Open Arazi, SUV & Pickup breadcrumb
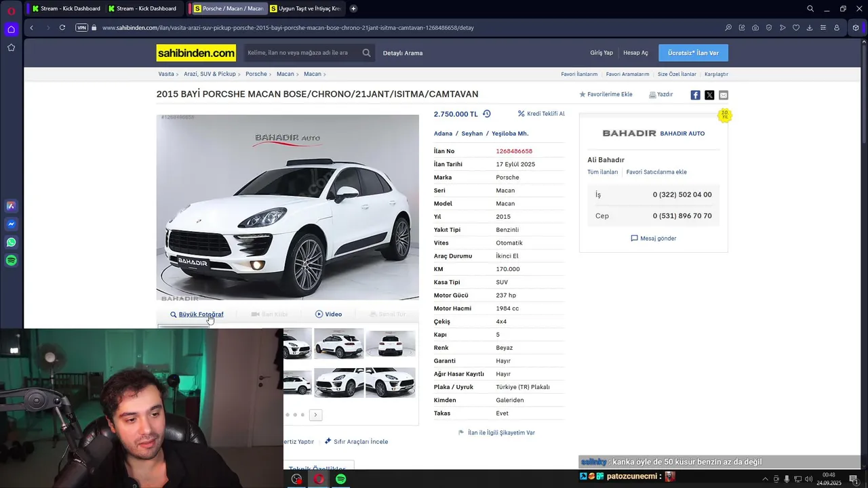This screenshot has height=488, width=868. tap(210, 74)
